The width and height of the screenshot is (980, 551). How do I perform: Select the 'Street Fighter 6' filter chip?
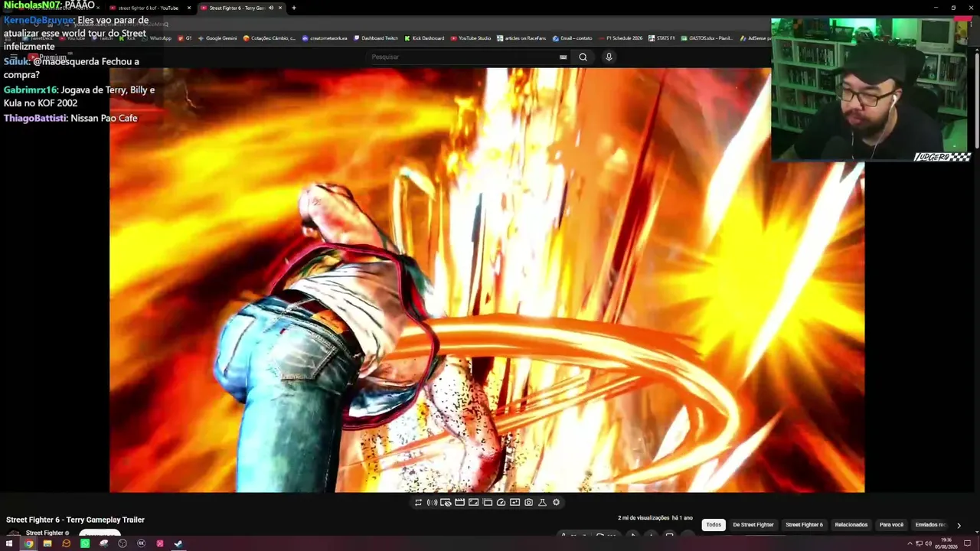pyautogui.click(x=804, y=525)
